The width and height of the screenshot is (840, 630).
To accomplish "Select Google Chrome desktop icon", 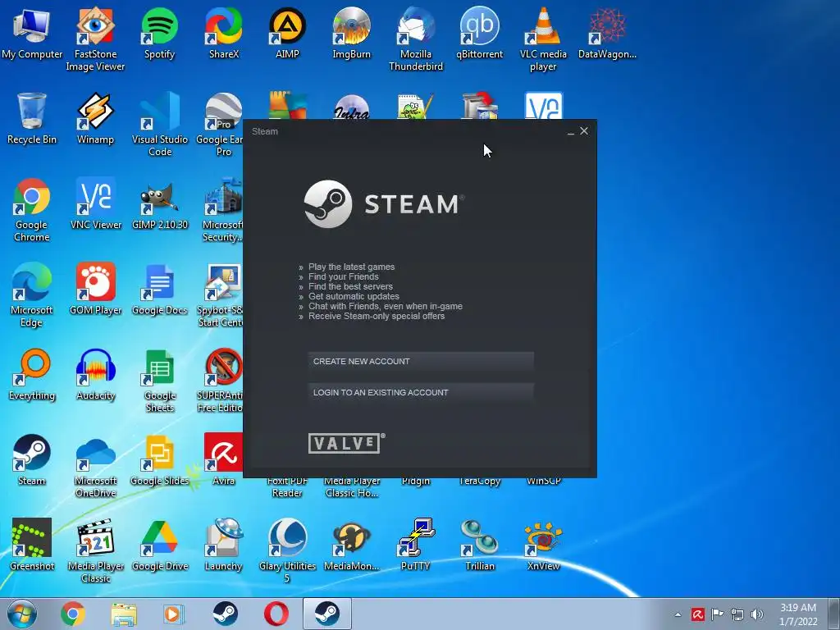I will coord(32,209).
